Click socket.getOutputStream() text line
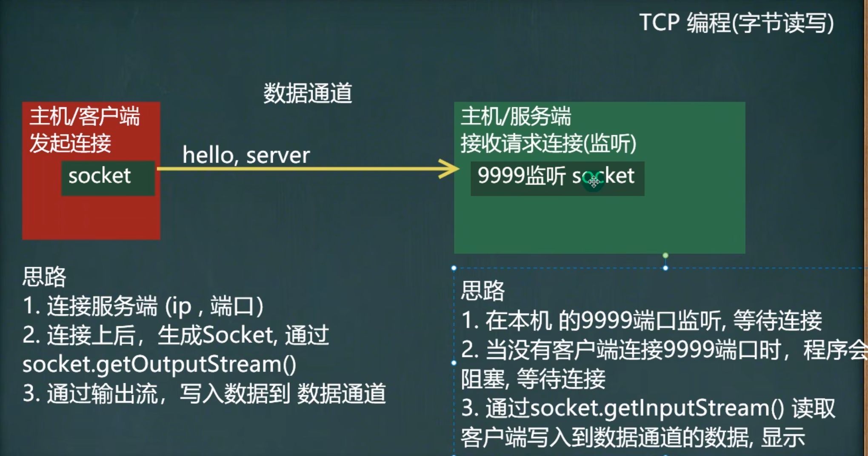 click(160, 365)
